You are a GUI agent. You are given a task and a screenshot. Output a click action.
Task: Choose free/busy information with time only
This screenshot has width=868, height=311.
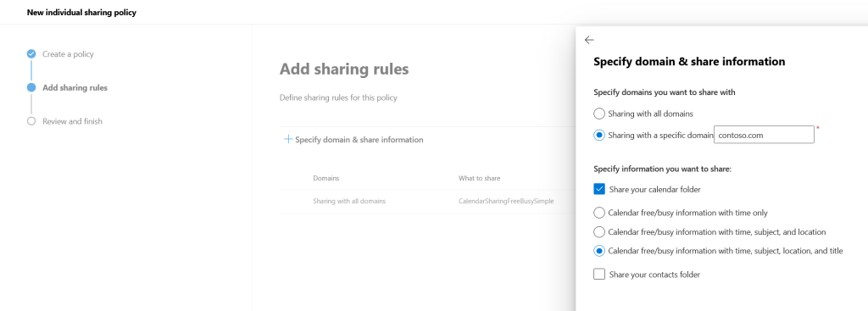coord(599,213)
